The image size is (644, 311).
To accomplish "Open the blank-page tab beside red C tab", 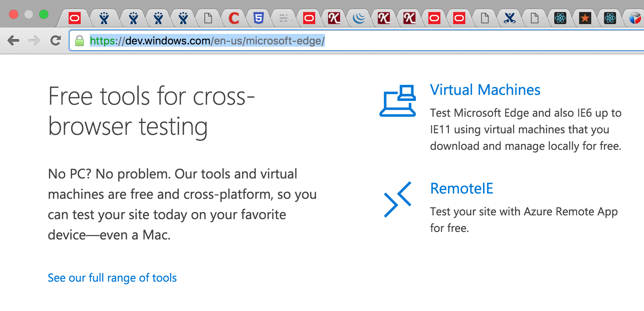I will (x=208, y=18).
